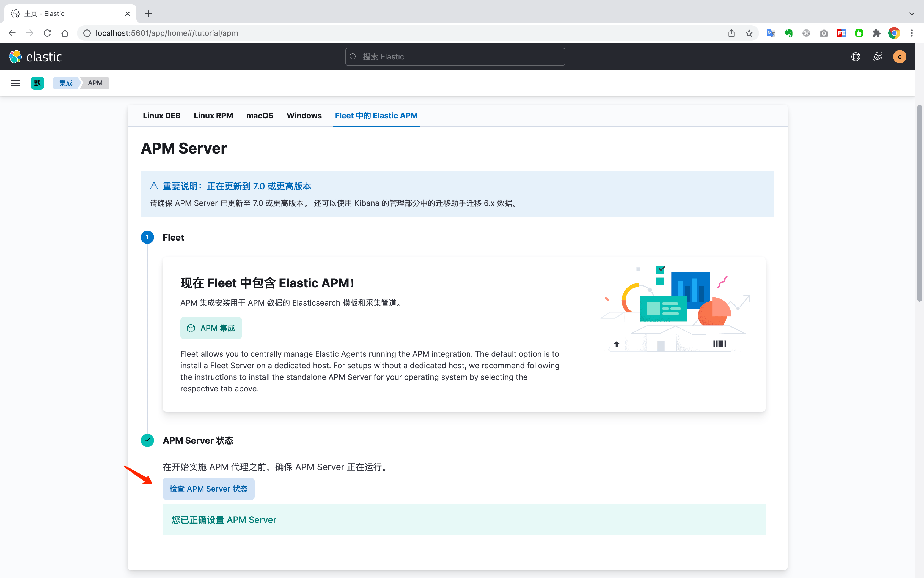924x578 pixels.
Task: Select Fleet 中的 Elastic APM tab
Action: click(x=376, y=115)
